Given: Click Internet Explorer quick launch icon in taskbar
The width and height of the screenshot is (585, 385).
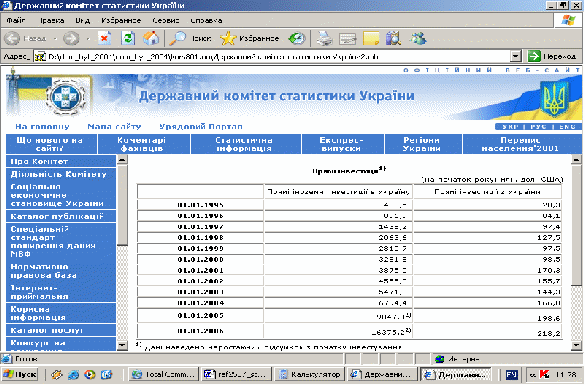Looking at the screenshot, I should pyautogui.click(x=73, y=374).
